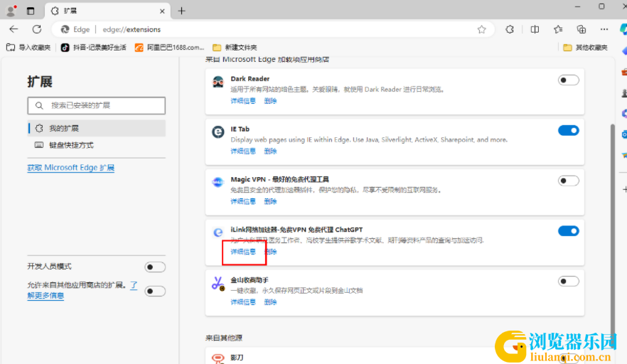The width and height of the screenshot is (627, 364).
Task: Open the tab actions menu icon
Action: point(31,11)
